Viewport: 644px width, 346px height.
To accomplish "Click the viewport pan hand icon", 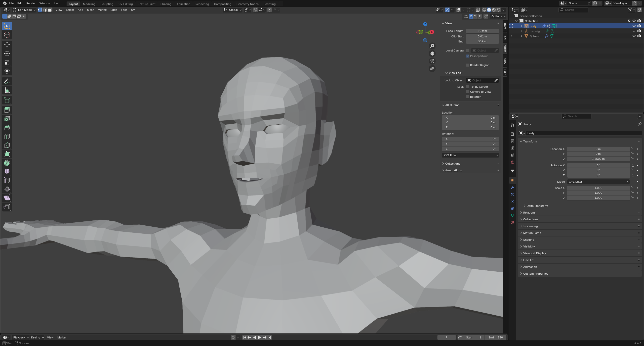I will [x=432, y=54].
